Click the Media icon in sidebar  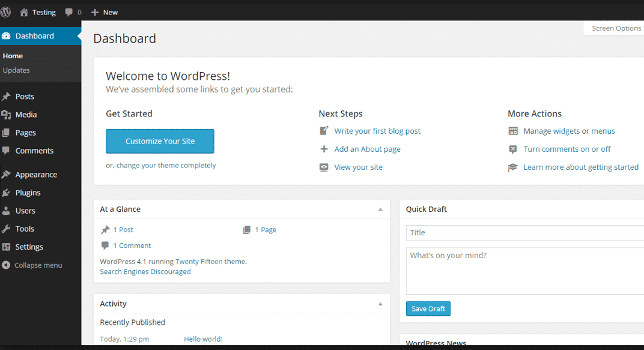6,115
